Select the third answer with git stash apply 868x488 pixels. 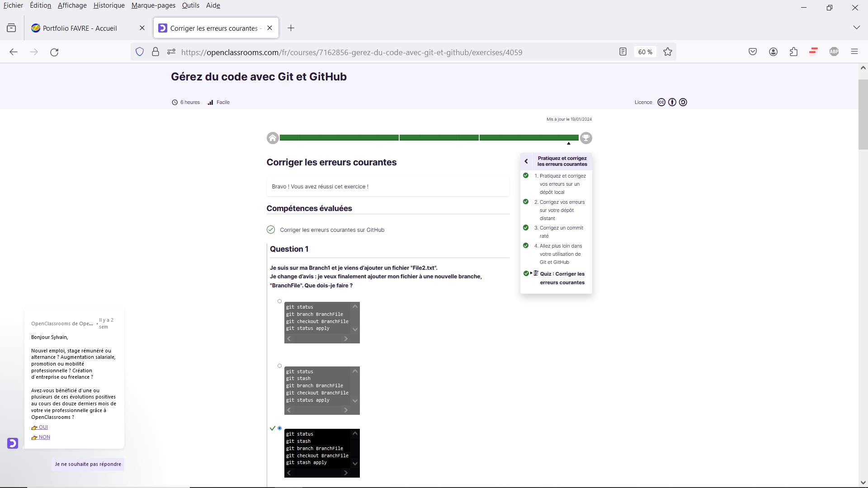pos(279,428)
